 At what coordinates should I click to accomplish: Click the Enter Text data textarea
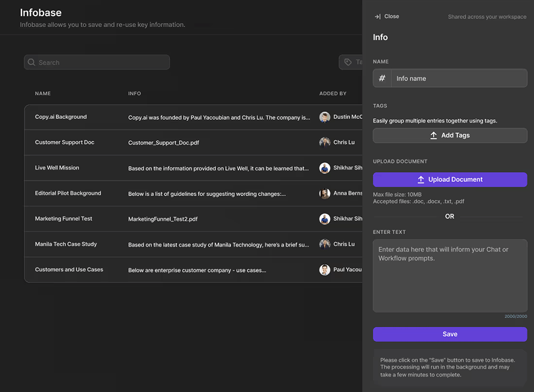450,276
